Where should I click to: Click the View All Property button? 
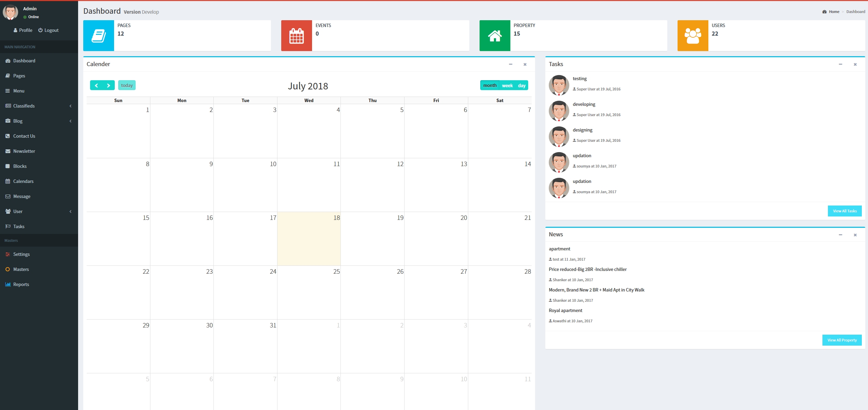(x=842, y=340)
